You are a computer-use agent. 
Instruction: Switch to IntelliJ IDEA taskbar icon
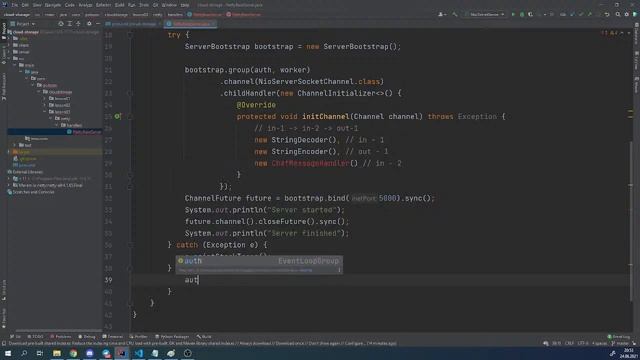tap(122, 353)
